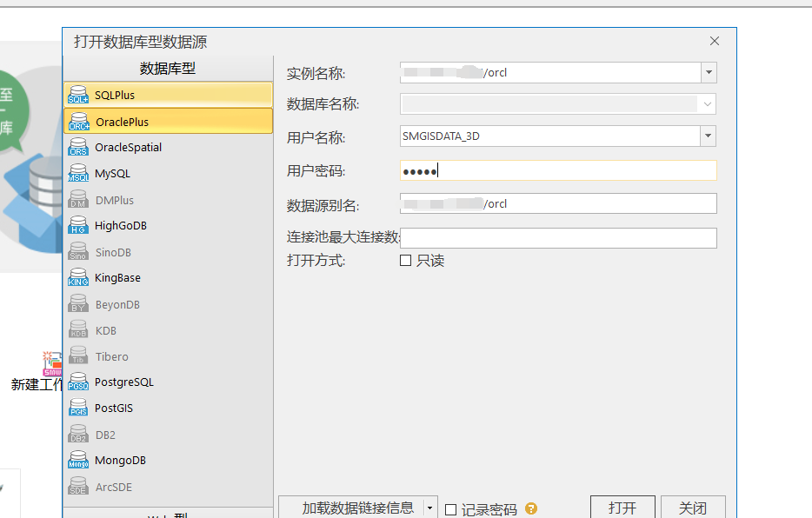Click the Tibero database icon
This screenshot has width=812, height=518.
(78, 355)
